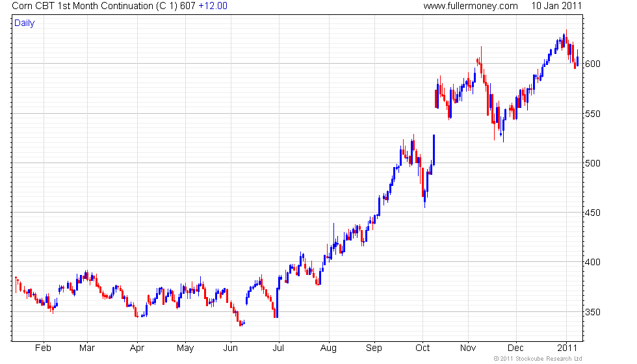637x364 pixels.
Task: Click the '+12.00' price change value
Action: (x=213, y=6)
